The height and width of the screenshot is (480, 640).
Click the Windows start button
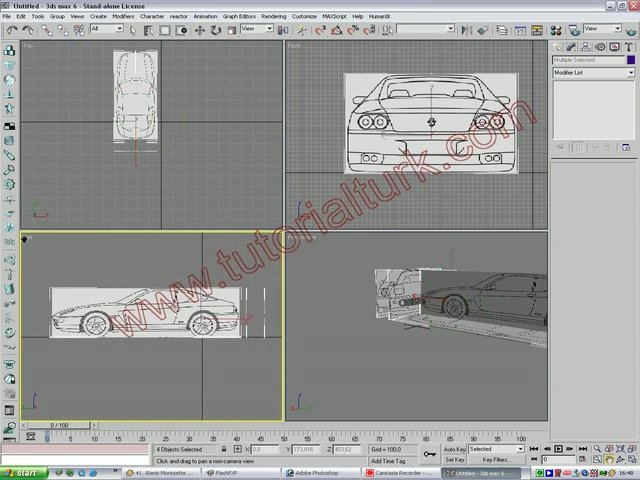[24, 473]
